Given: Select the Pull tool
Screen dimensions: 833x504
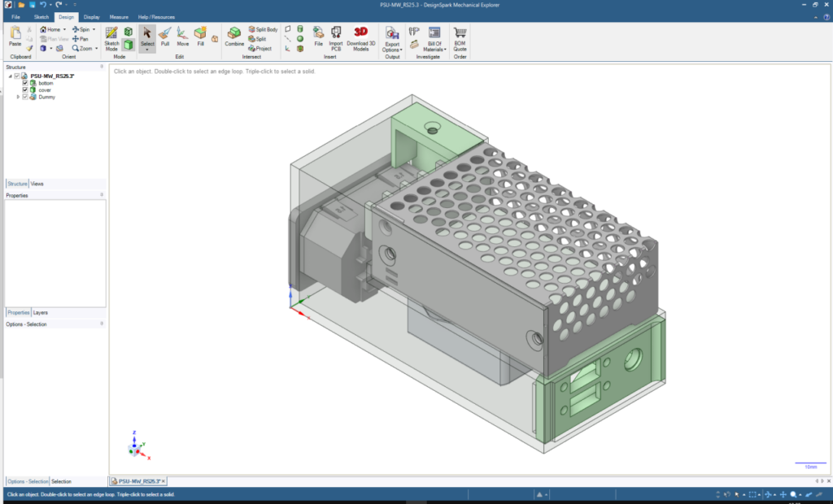Looking at the screenshot, I should click(x=165, y=37).
